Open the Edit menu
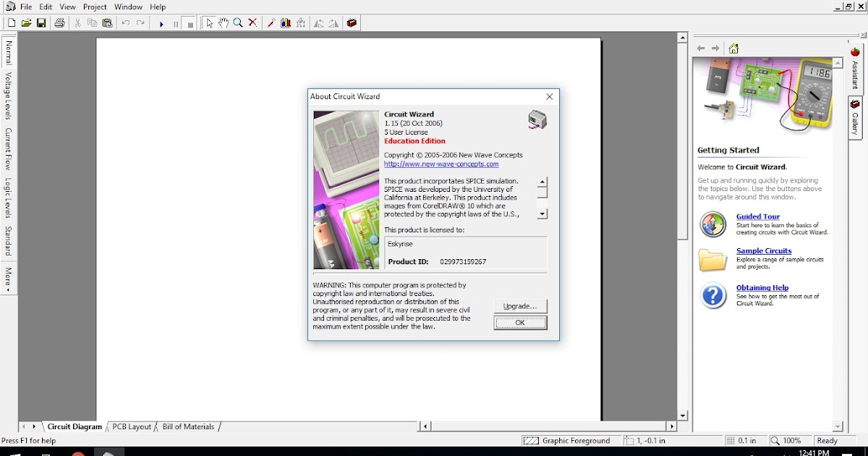 pyautogui.click(x=46, y=7)
